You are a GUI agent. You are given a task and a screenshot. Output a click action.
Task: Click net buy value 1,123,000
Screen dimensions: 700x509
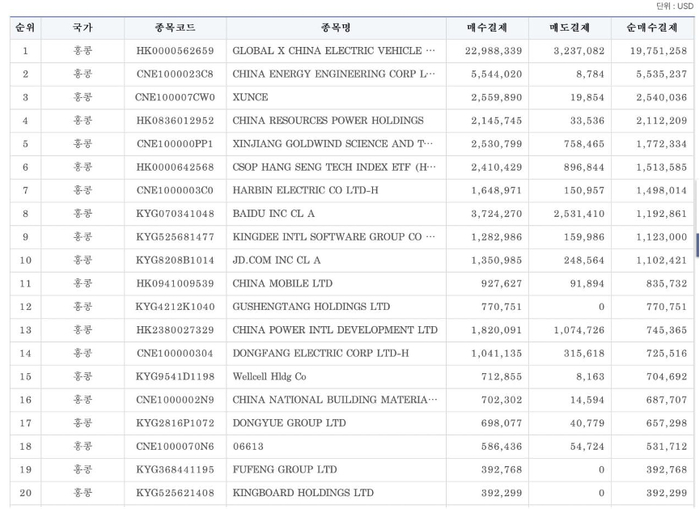(x=662, y=237)
